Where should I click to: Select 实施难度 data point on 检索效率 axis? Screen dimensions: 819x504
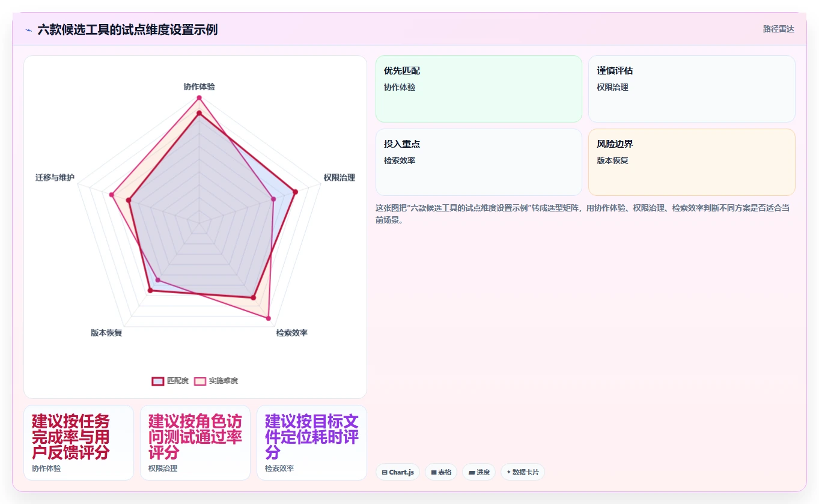pyautogui.click(x=269, y=318)
